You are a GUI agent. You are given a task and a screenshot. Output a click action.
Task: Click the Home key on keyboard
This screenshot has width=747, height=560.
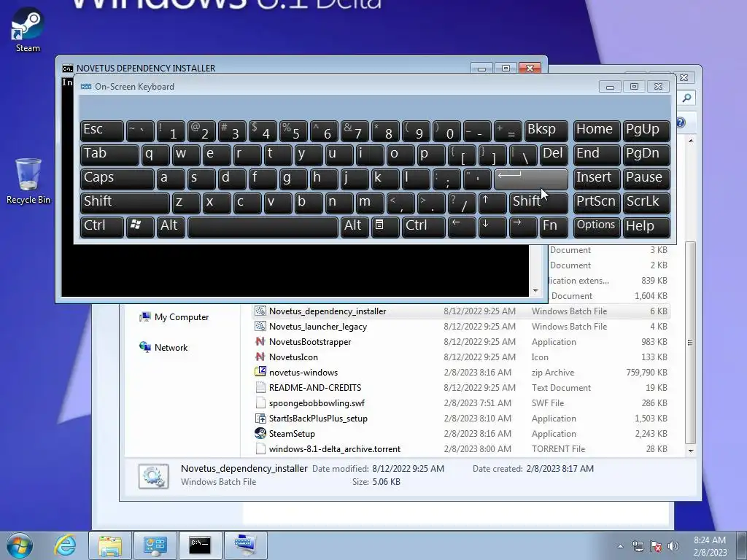(597, 131)
